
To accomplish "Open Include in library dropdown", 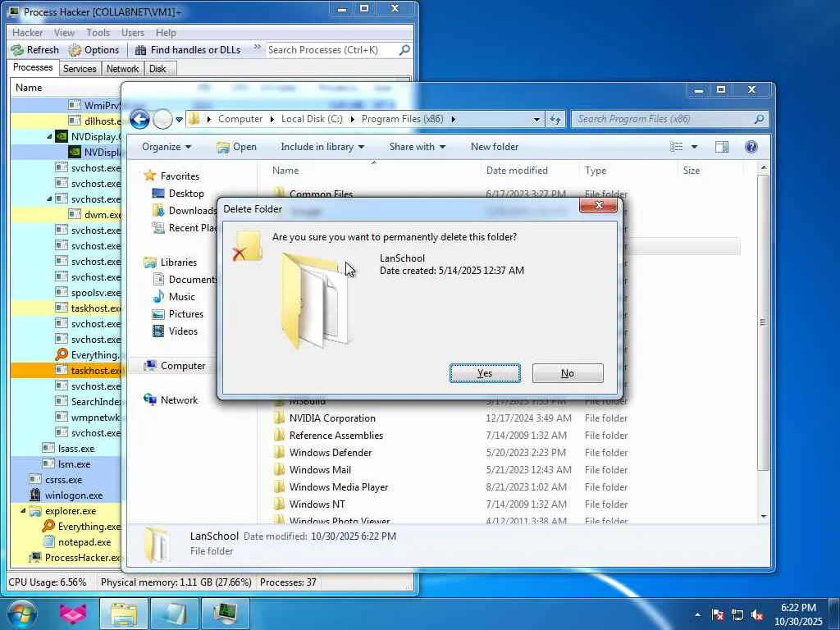I will click(x=322, y=147).
